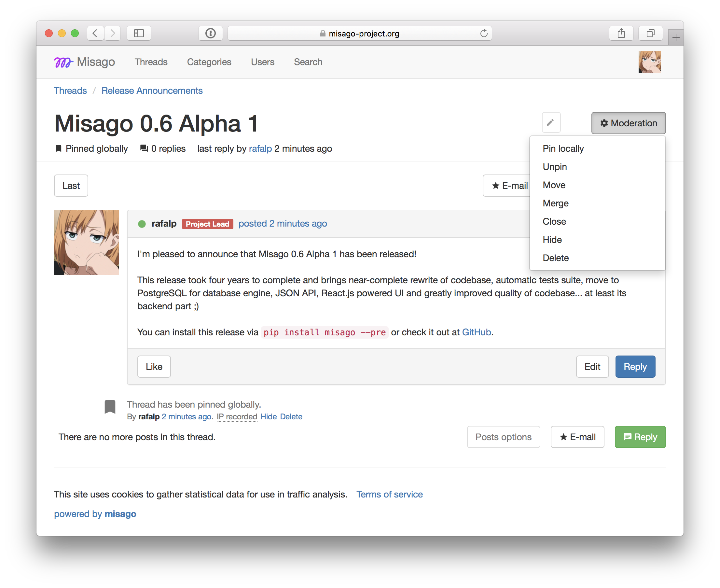Open user avatar menu in navbar
Screen dimensions: 720x588
[x=649, y=62]
